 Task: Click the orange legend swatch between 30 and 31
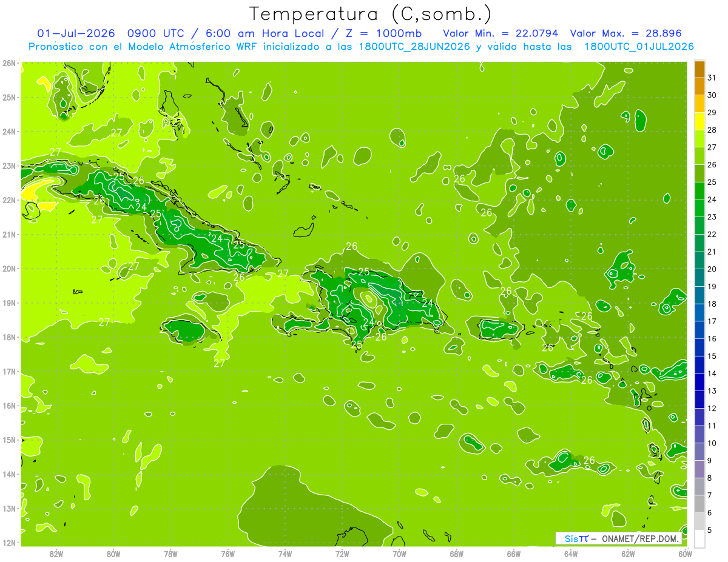[x=699, y=86]
